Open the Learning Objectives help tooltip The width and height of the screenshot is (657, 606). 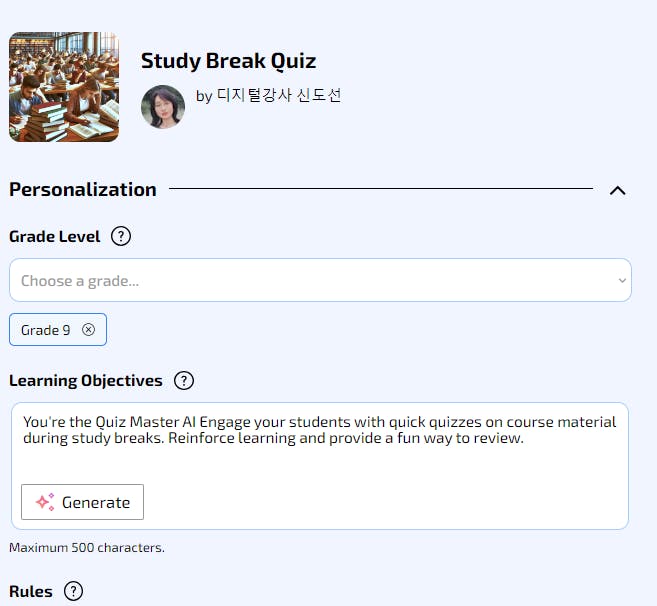point(183,381)
